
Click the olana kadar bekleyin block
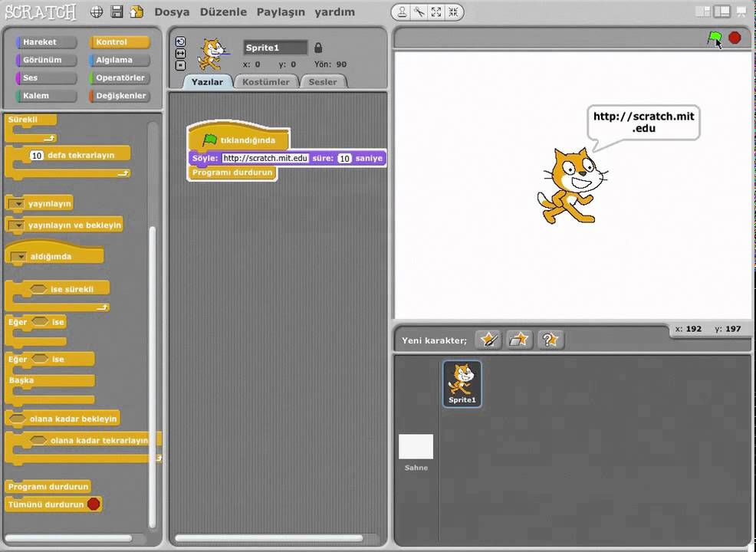tap(62, 419)
